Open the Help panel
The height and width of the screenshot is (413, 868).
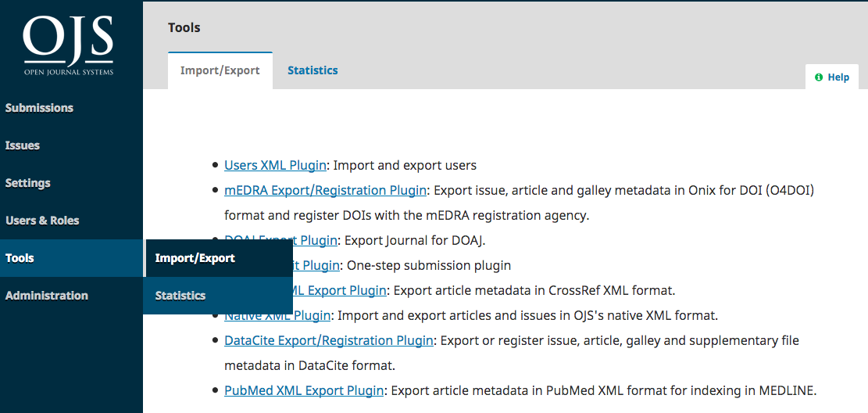[x=832, y=77]
